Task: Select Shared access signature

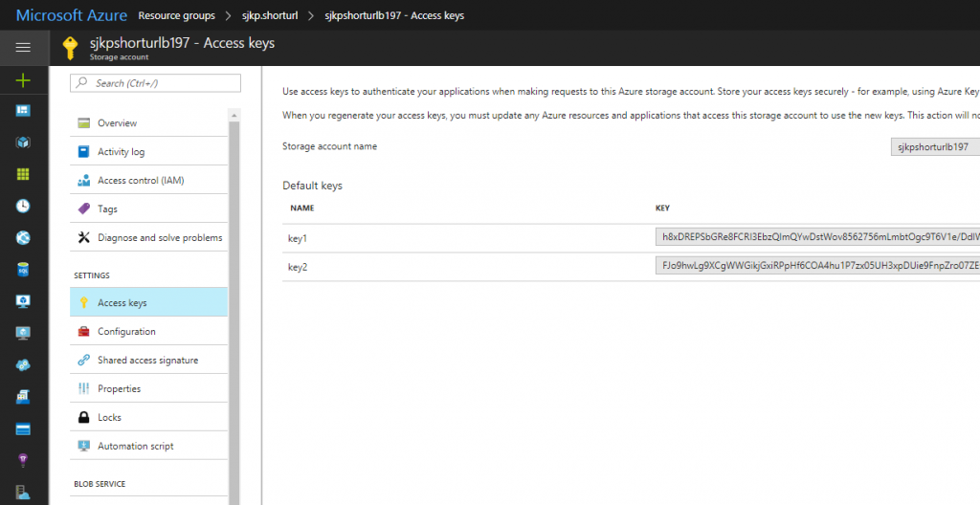Action: tap(147, 361)
